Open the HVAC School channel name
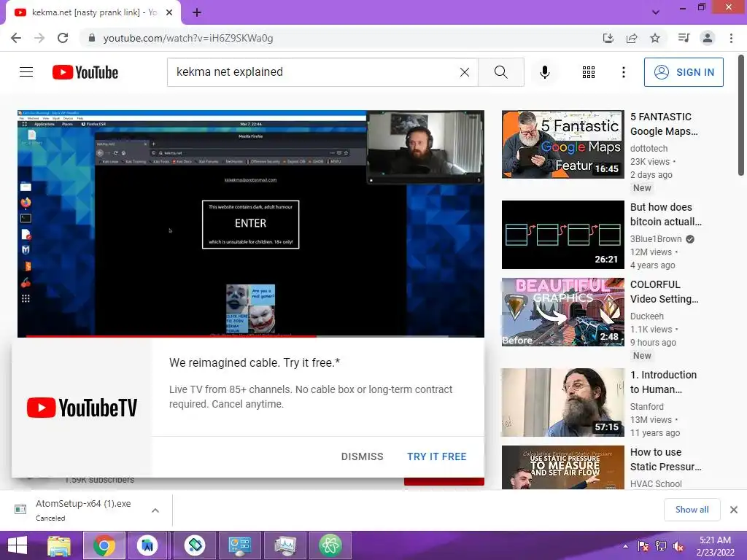The width and height of the screenshot is (747, 560). tap(656, 484)
